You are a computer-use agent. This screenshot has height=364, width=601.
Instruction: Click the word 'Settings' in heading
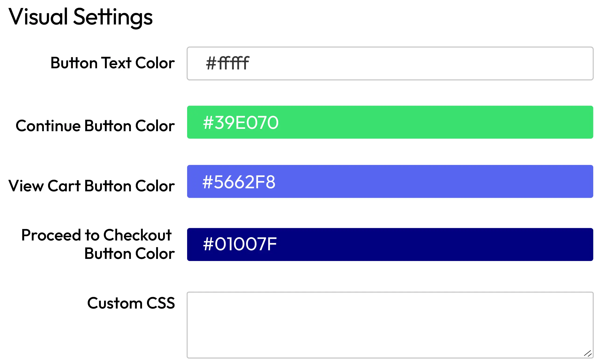(x=113, y=17)
